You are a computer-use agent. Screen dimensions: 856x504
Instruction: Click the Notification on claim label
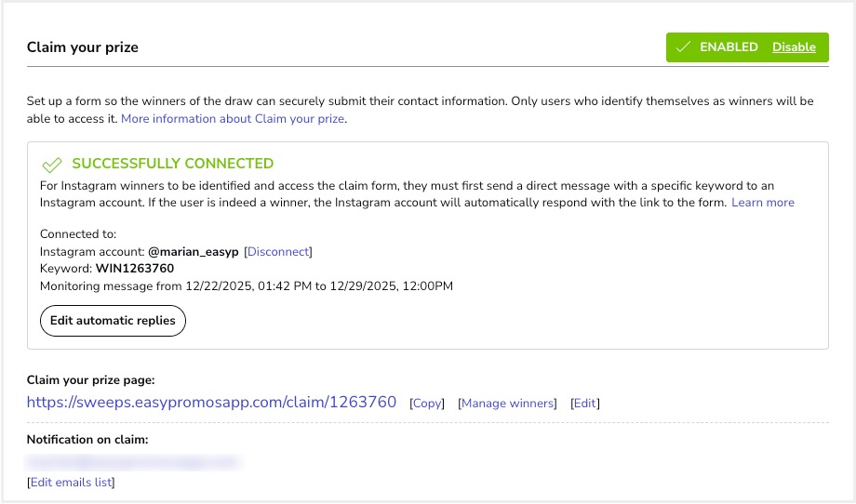pyautogui.click(x=87, y=439)
